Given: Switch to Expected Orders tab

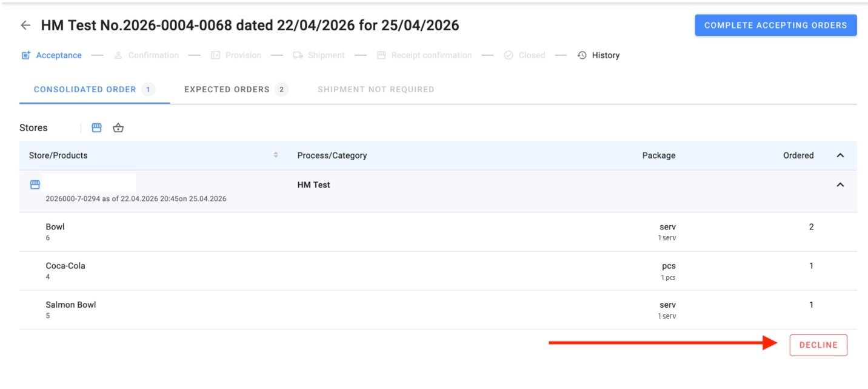Looking at the screenshot, I should tap(236, 90).
